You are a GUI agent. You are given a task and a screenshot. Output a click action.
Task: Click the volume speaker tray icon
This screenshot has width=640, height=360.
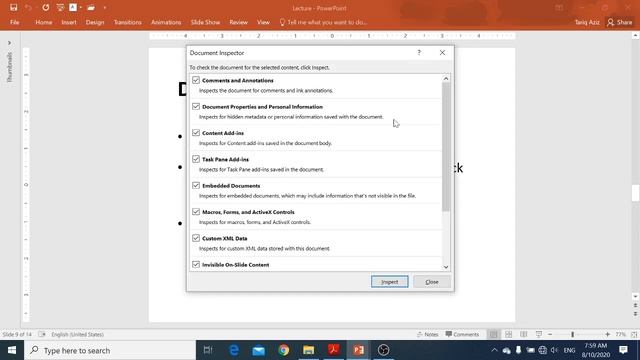point(554,350)
